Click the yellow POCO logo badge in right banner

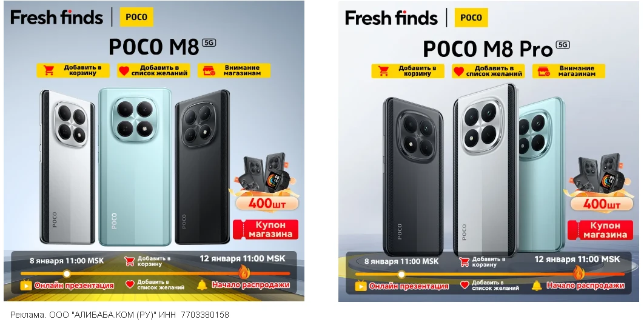(471, 18)
